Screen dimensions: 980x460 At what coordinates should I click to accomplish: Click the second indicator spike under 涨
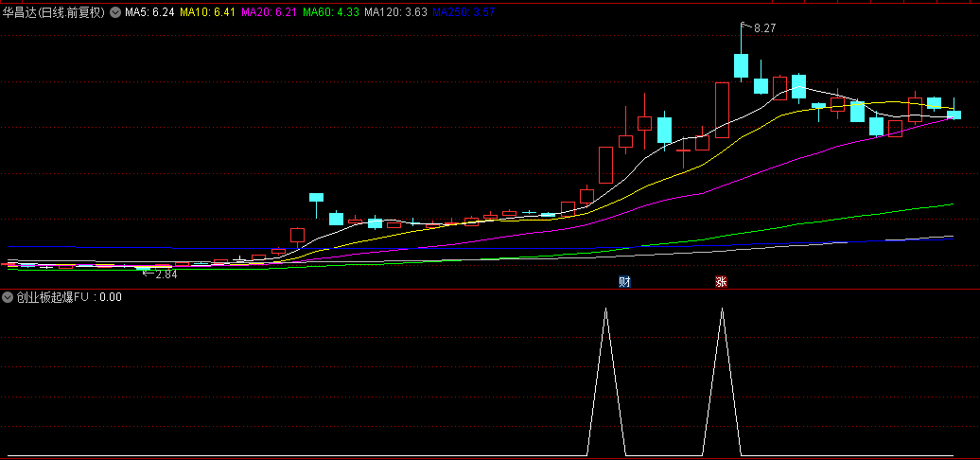pos(722,381)
